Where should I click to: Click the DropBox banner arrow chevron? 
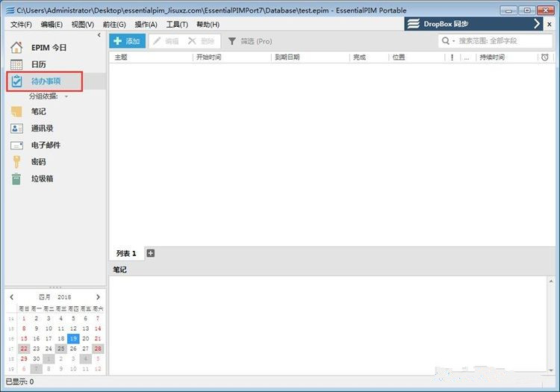[x=537, y=24]
